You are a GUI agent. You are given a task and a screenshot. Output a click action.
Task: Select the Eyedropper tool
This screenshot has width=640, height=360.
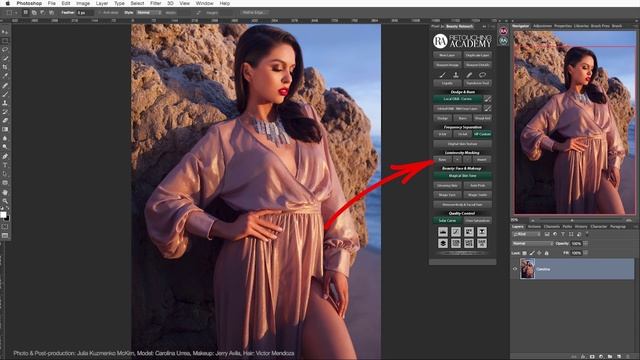coord(5,76)
